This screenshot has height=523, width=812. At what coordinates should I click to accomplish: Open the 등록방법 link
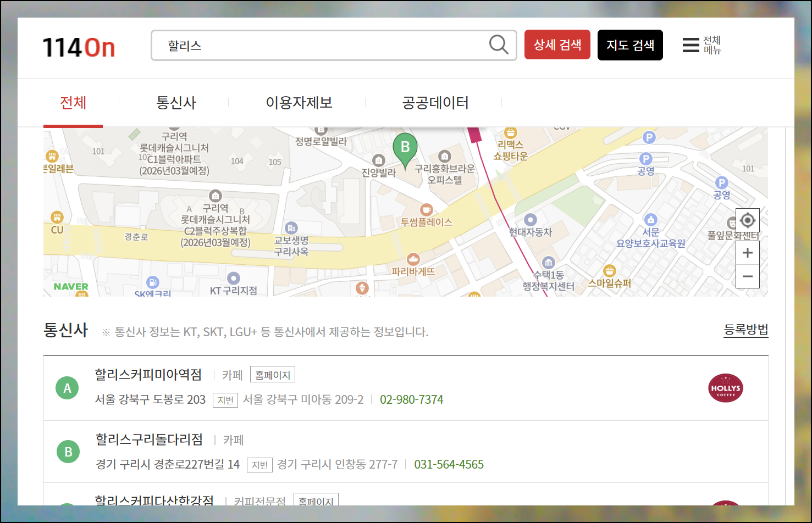tap(746, 330)
